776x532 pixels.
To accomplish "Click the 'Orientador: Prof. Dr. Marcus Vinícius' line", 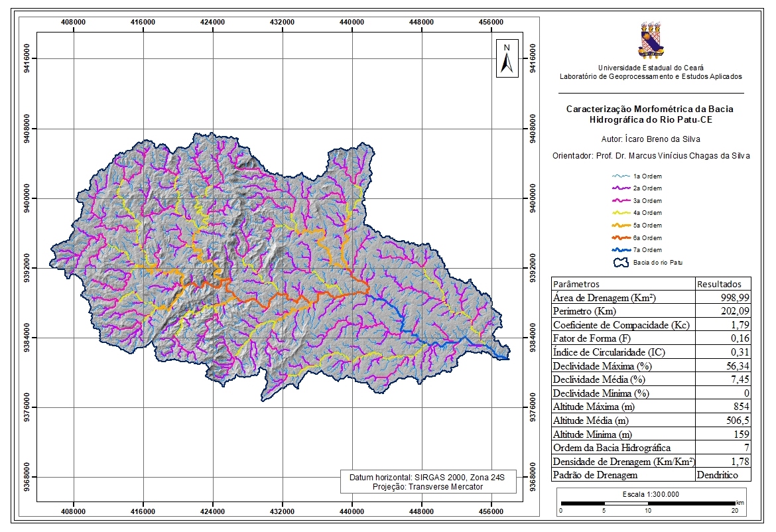I will pyautogui.click(x=651, y=156).
